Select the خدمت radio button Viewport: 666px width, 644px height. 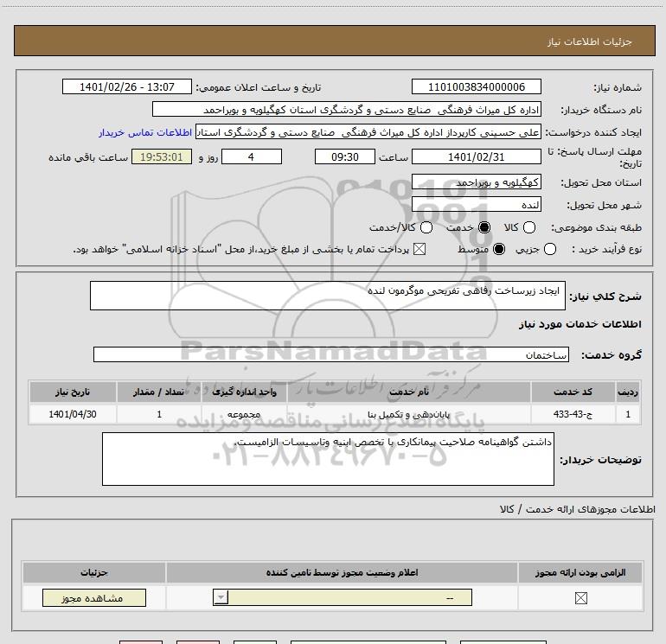483,227
